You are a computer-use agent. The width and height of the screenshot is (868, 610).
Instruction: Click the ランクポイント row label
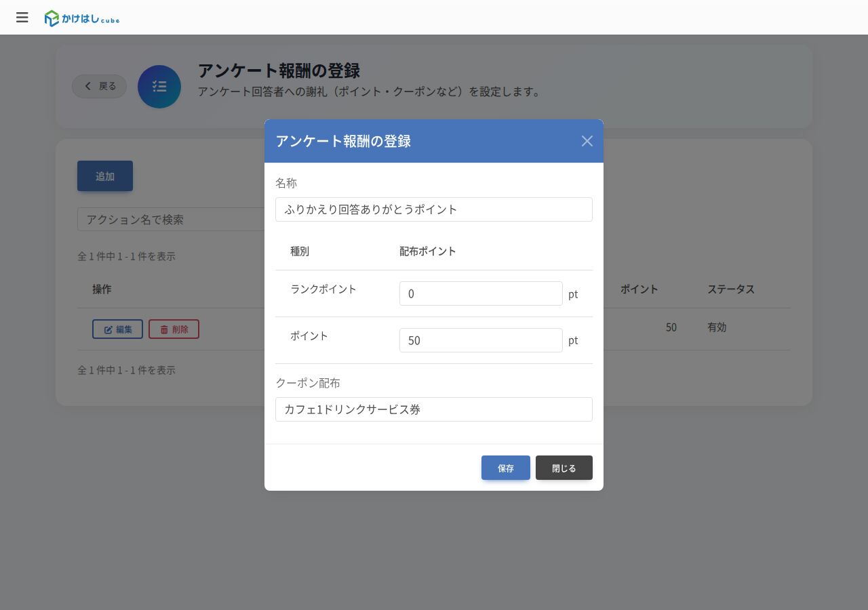click(x=323, y=289)
